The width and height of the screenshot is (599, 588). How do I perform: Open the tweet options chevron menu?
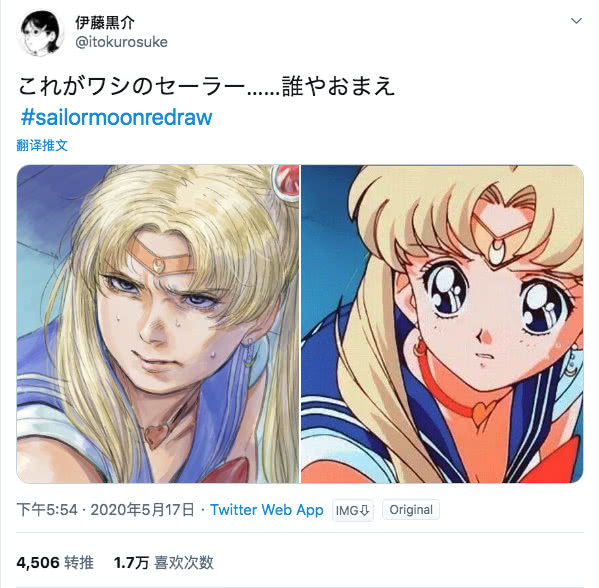coord(576,21)
